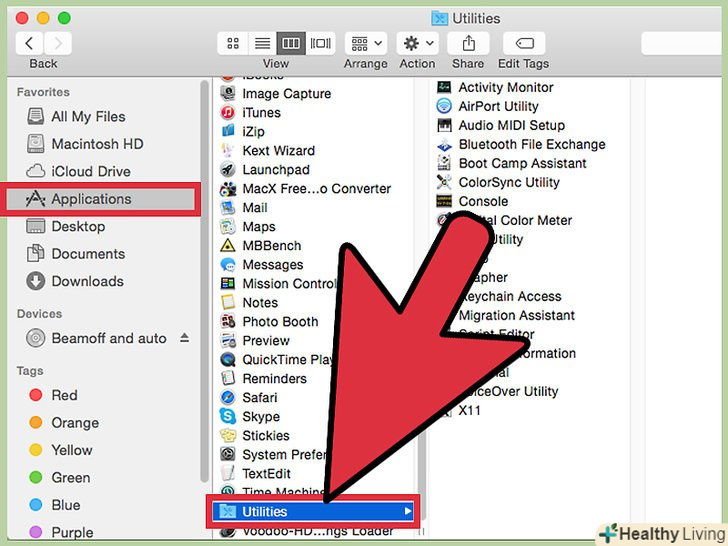The image size is (728, 546).
Task: Select the Utilities folder row
Action: (x=313, y=511)
